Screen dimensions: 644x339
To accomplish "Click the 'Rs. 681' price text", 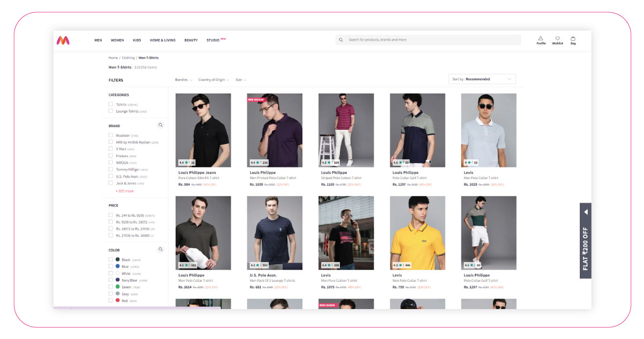I will pos(255,287).
